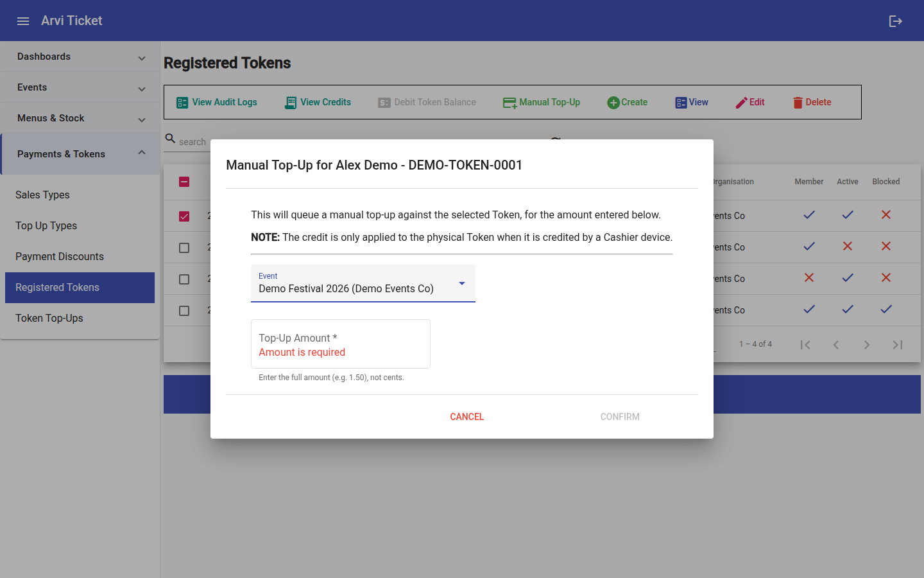Viewport: 924px width, 578px height.
Task: Click 'Amount is required' error text
Action: pyautogui.click(x=302, y=352)
